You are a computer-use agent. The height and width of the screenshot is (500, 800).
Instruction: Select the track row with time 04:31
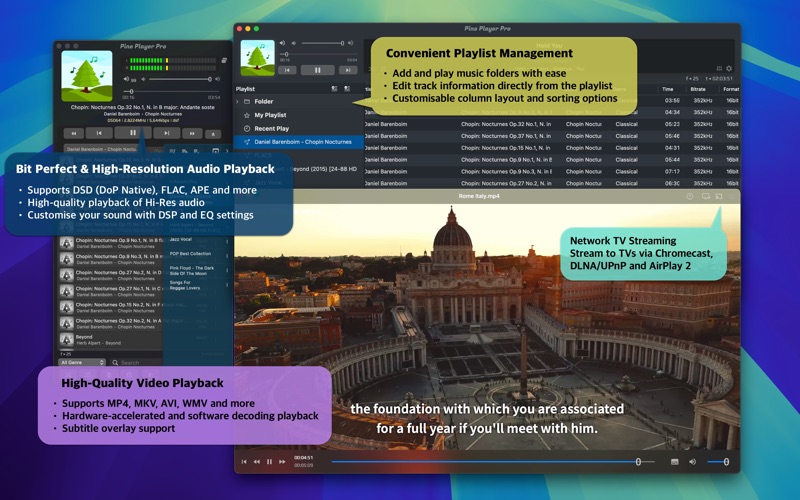552,148
